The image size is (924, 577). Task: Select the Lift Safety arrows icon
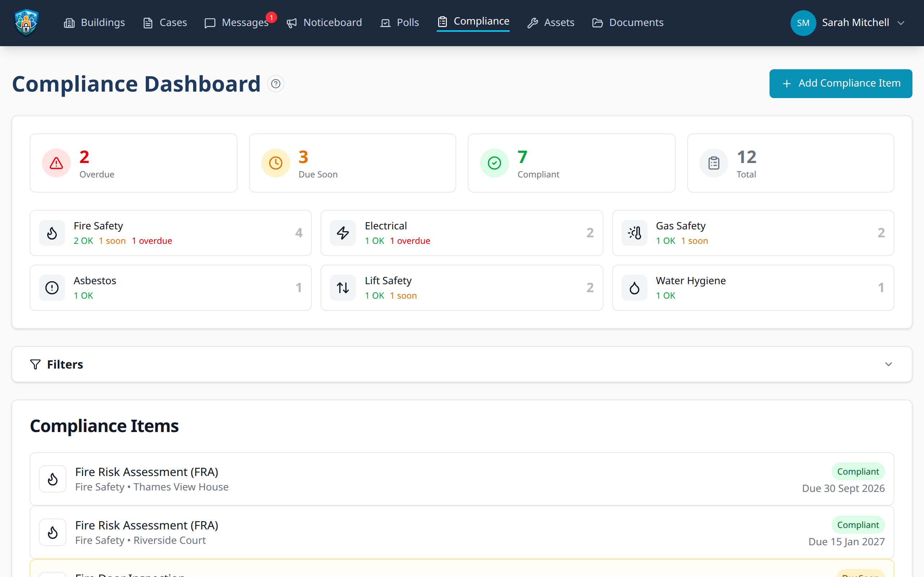click(x=343, y=288)
